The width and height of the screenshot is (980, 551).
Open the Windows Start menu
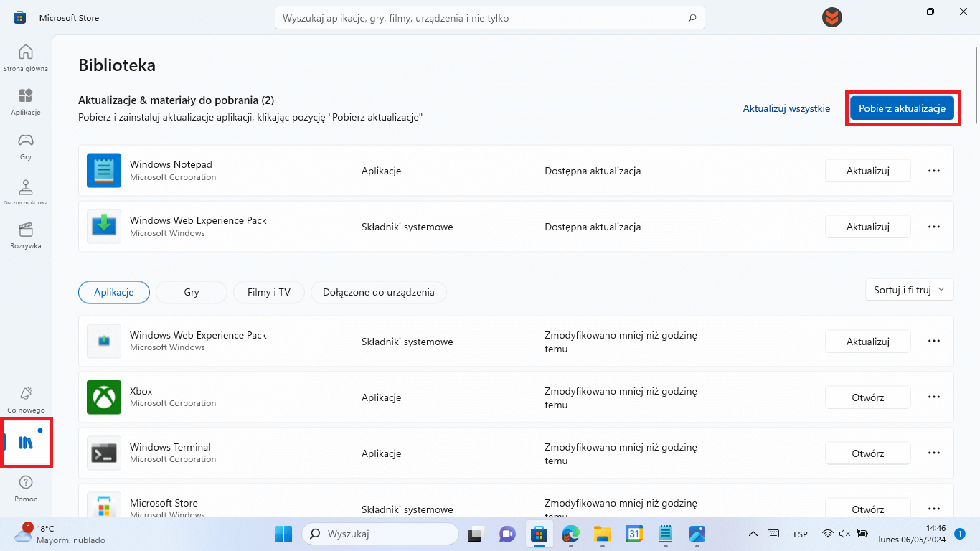point(283,534)
